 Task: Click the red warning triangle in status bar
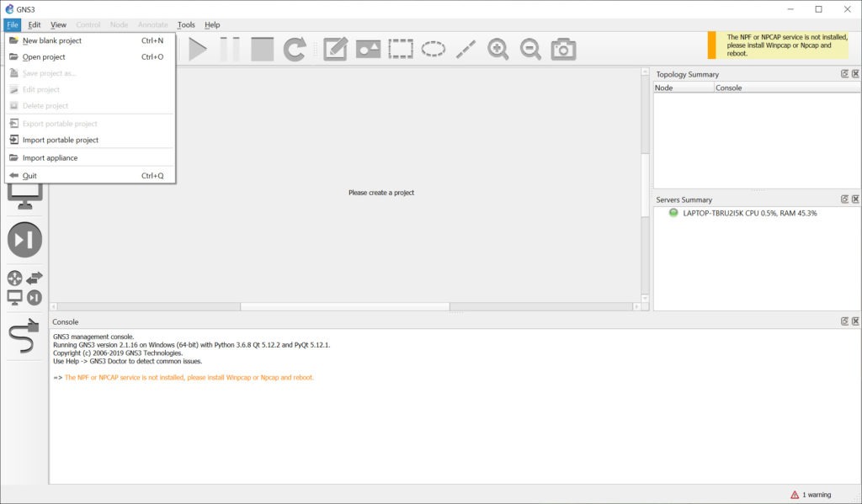795,495
